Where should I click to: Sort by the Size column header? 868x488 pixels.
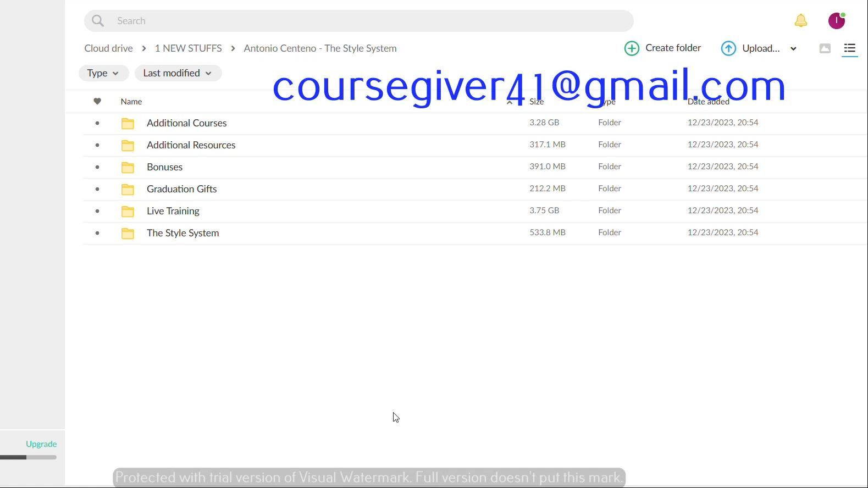click(x=537, y=102)
